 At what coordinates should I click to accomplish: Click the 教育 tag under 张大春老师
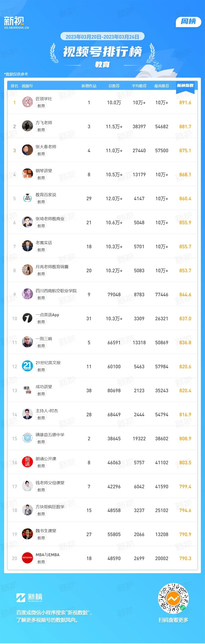pyautogui.click(x=41, y=154)
